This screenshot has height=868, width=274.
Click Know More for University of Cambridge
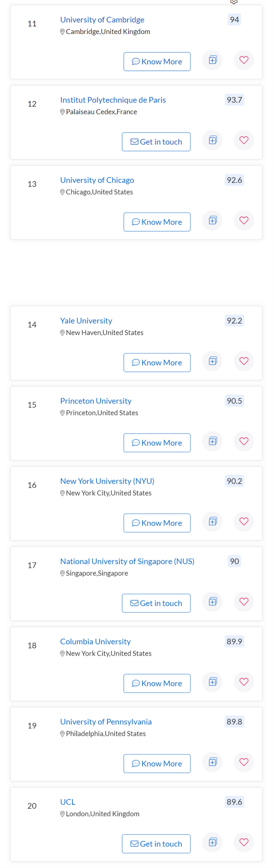pyautogui.click(x=157, y=62)
